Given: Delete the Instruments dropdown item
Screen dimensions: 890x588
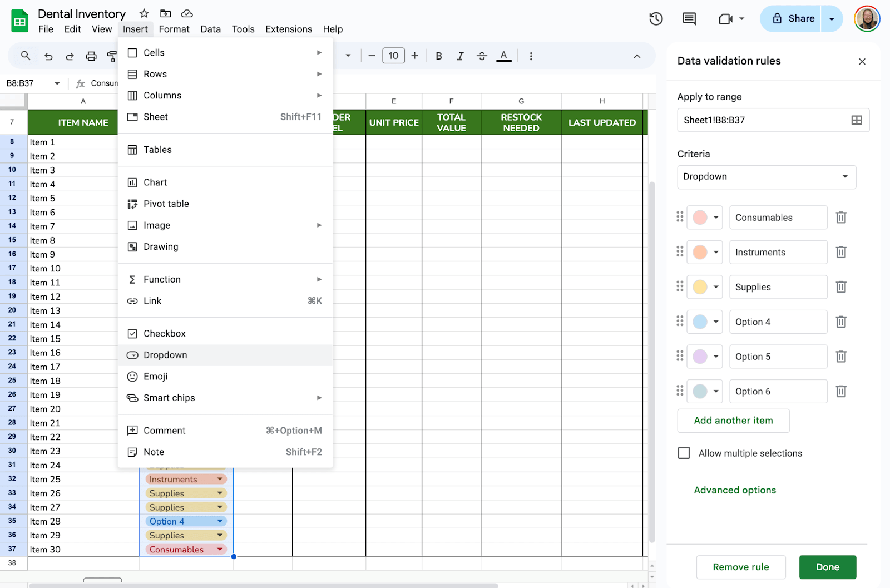Looking at the screenshot, I should pos(841,253).
